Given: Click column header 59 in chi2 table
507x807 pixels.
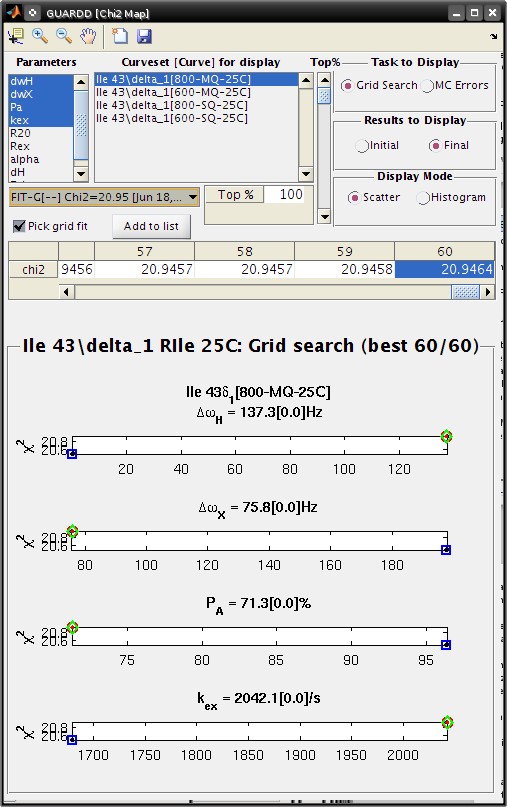Looking at the screenshot, I should pos(344,251).
